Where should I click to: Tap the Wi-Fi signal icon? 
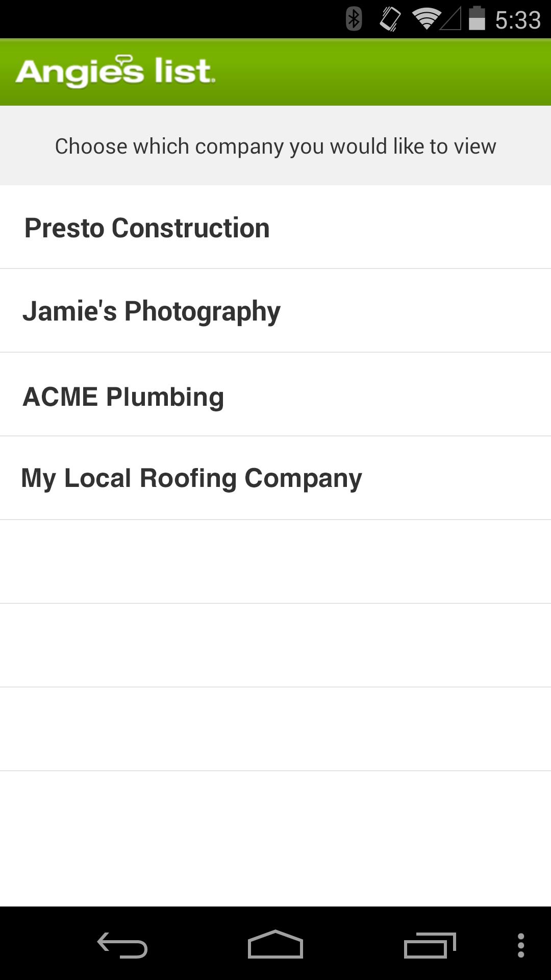[426, 19]
